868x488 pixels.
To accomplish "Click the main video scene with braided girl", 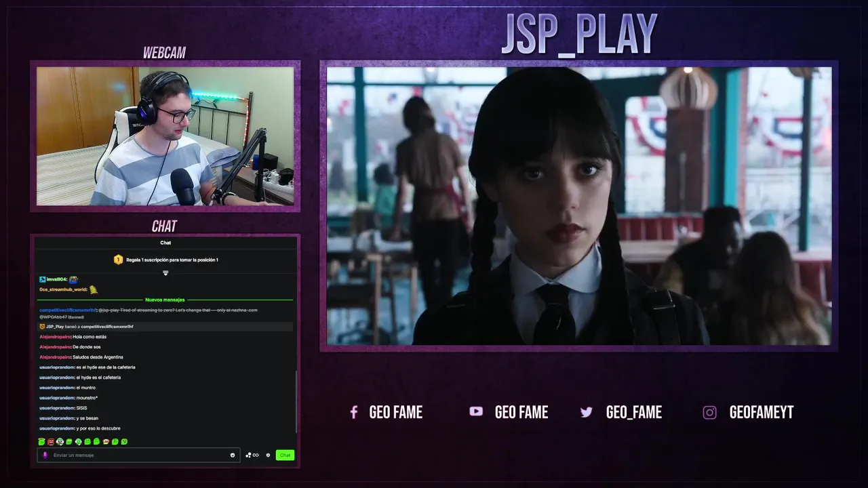I will coord(578,205).
